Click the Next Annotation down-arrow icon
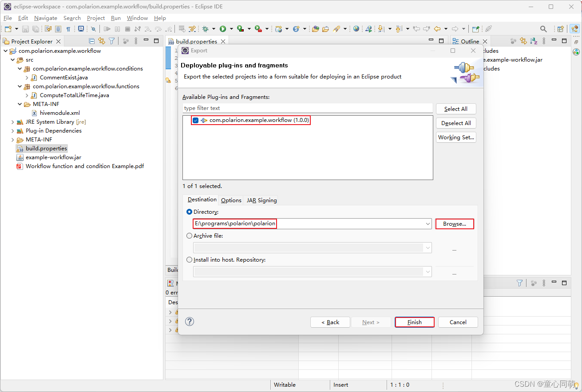582x392 pixels. click(381, 29)
